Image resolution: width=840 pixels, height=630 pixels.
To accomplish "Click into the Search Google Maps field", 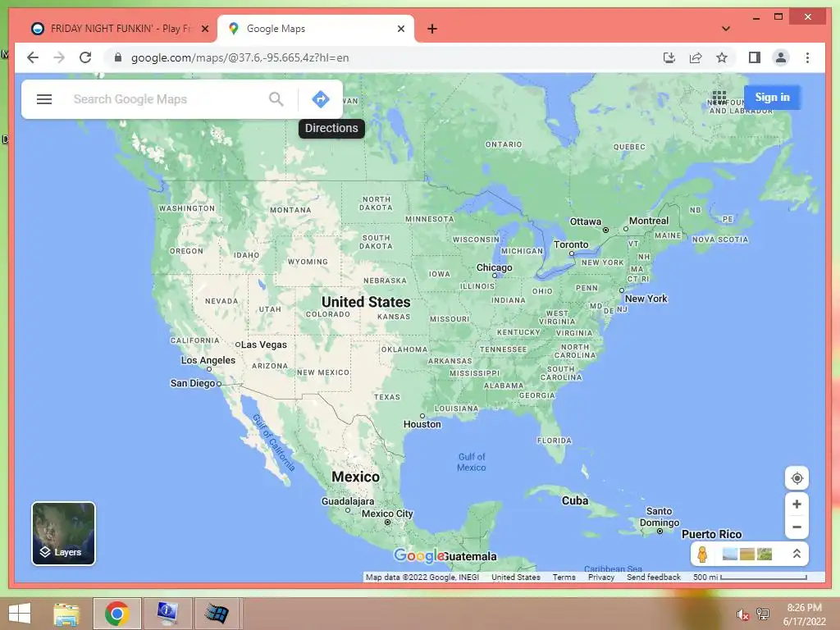I will click(166, 99).
